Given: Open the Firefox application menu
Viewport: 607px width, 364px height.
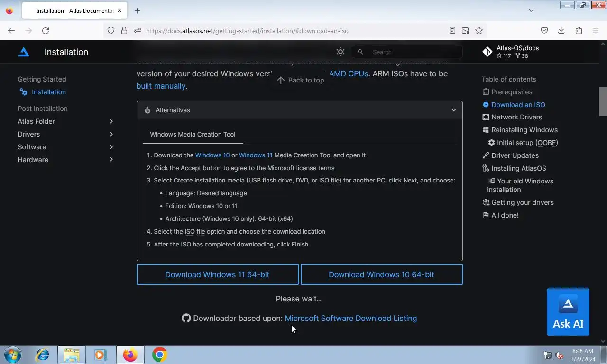Looking at the screenshot, I should (596, 31).
